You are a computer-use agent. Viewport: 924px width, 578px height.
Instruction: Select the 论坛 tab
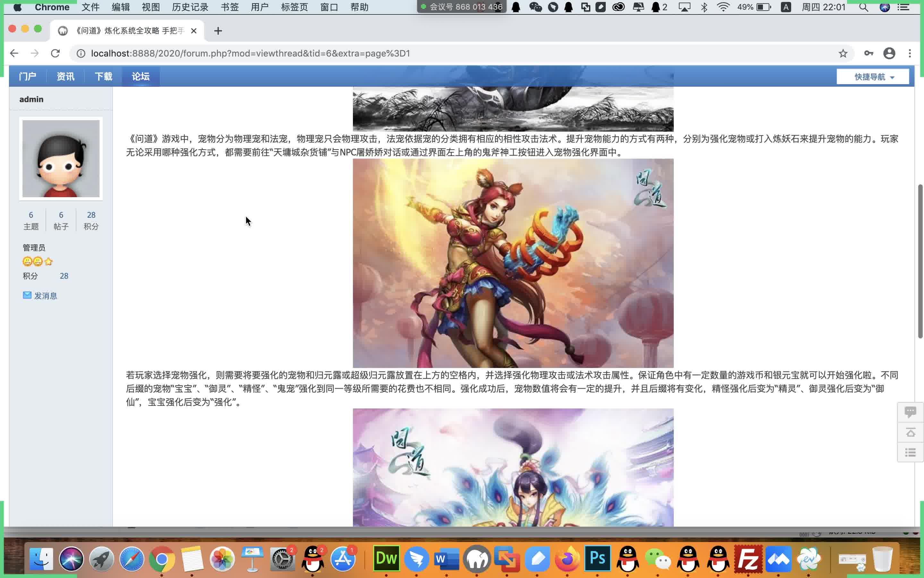[141, 76]
